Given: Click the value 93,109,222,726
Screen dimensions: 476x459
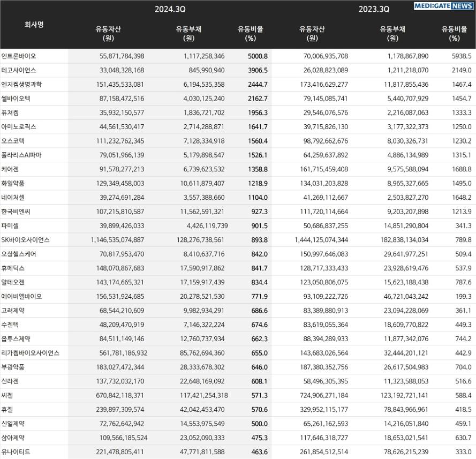Looking at the screenshot, I should [326, 296].
